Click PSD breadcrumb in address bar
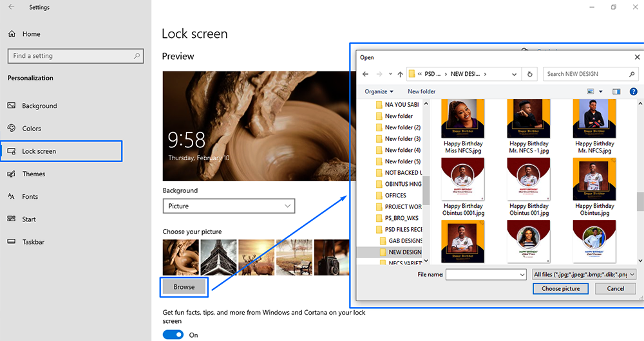This screenshot has width=644, height=341. (x=432, y=74)
